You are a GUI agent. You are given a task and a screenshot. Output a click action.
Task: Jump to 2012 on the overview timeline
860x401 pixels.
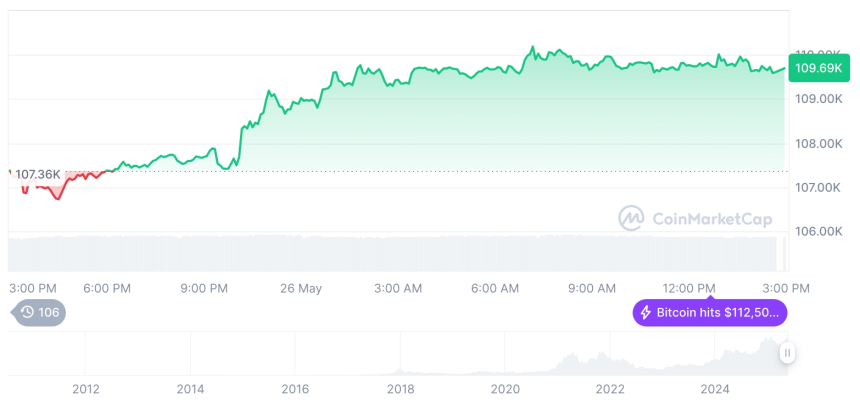(85, 388)
